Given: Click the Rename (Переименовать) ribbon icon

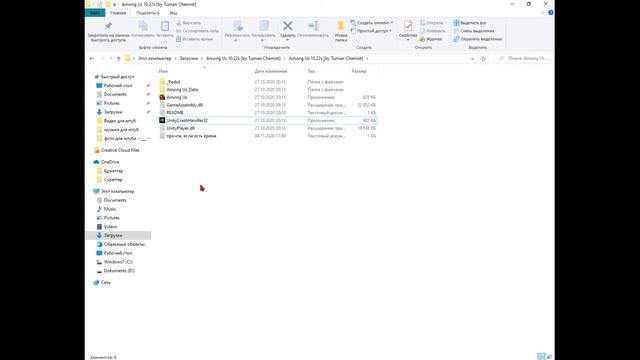Looking at the screenshot, I should coord(313,26).
